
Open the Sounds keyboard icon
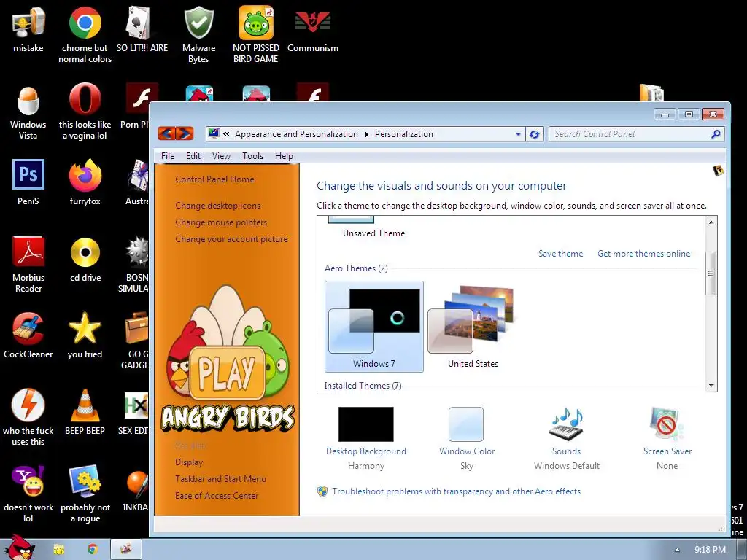[x=566, y=424]
